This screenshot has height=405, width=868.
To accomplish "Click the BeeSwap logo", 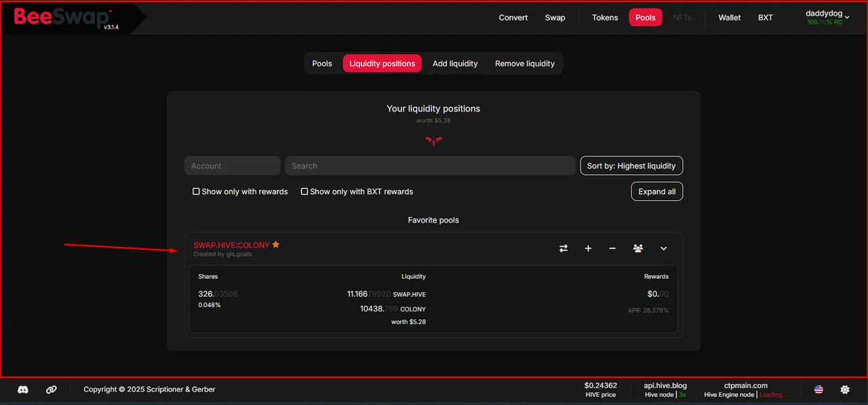I will (x=63, y=16).
